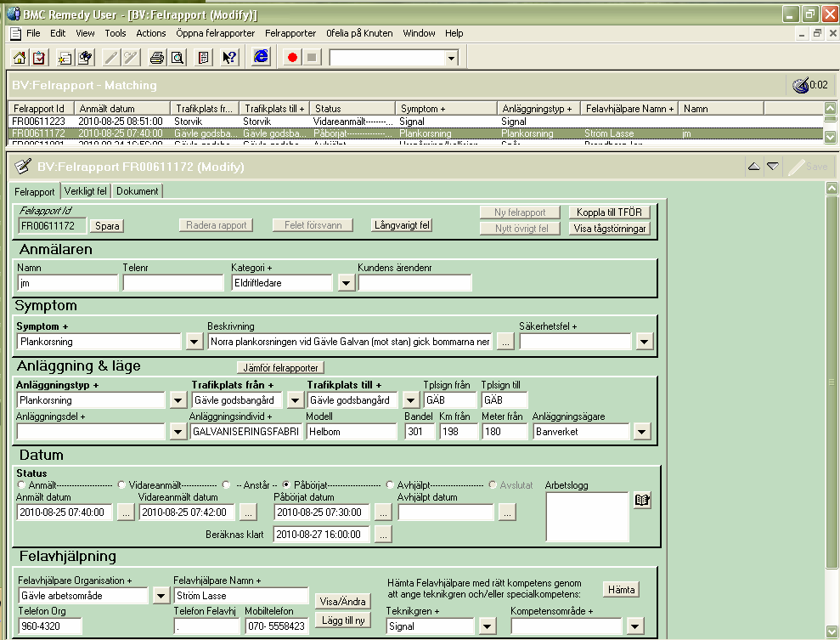Expand the Anläggningstyp dropdown
This screenshot has width=840, height=640.
(x=178, y=399)
